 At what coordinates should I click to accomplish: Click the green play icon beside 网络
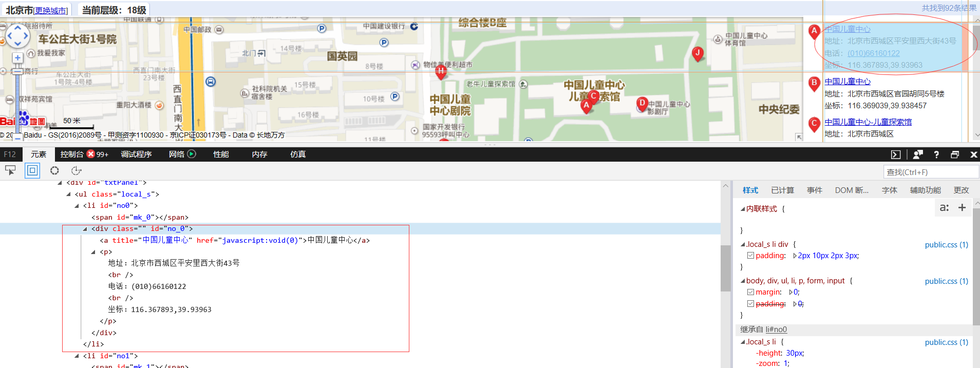192,154
